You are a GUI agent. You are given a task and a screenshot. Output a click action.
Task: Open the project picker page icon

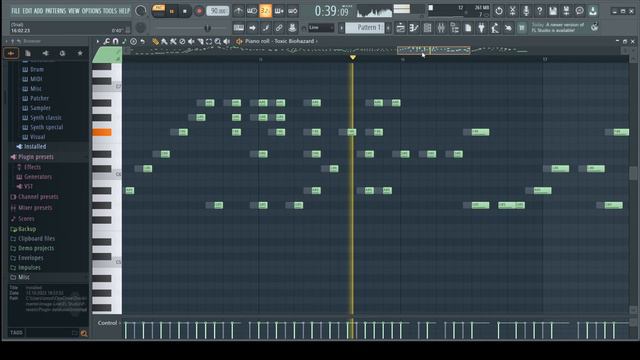pyautogui.click(x=468, y=28)
